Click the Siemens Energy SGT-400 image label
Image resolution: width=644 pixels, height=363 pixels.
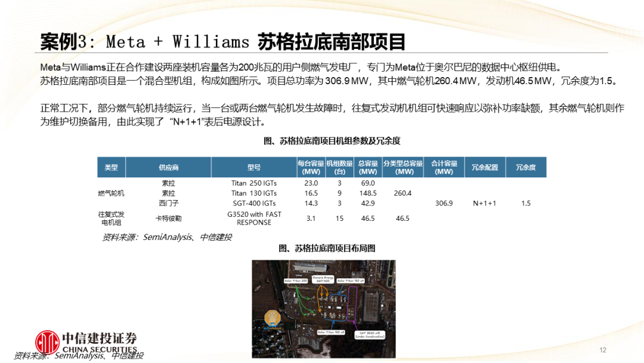coord(323,279)
